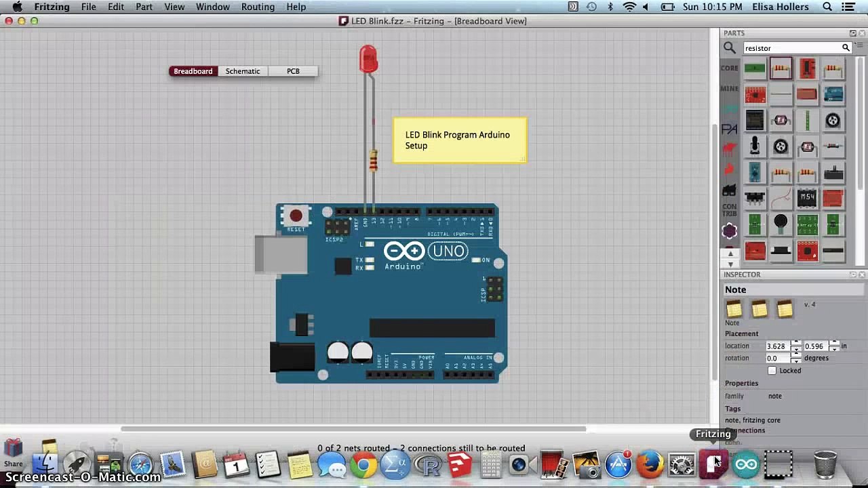Viewport: 868px width, 488px height.
Task: Click the Wi-Fi status icon in menu bar
Action: (x=629, y=7)
